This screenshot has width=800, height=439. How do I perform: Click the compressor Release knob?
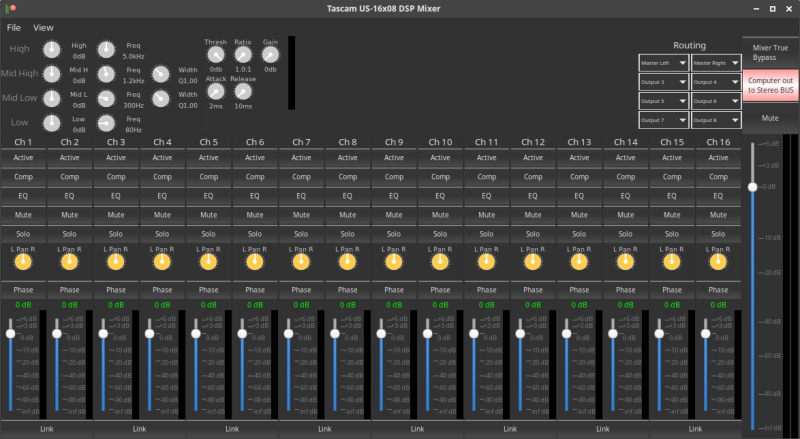(x=243, y=91)
